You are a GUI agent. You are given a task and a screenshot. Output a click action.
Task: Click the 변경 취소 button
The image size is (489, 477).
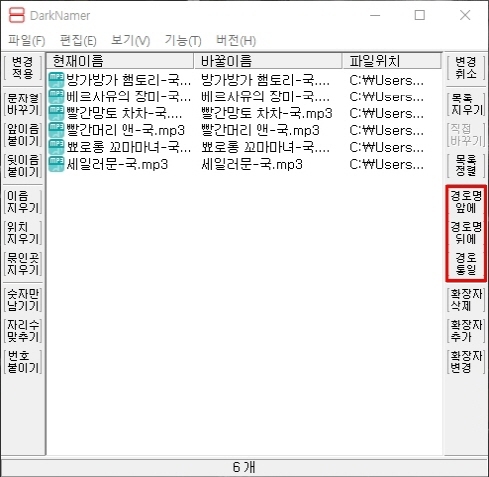[466, 68]
